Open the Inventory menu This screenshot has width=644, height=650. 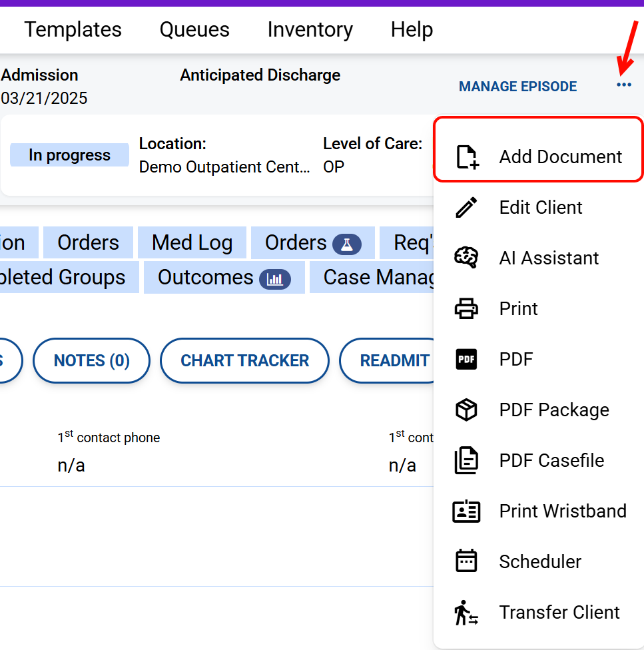click(x=310, y=30)
